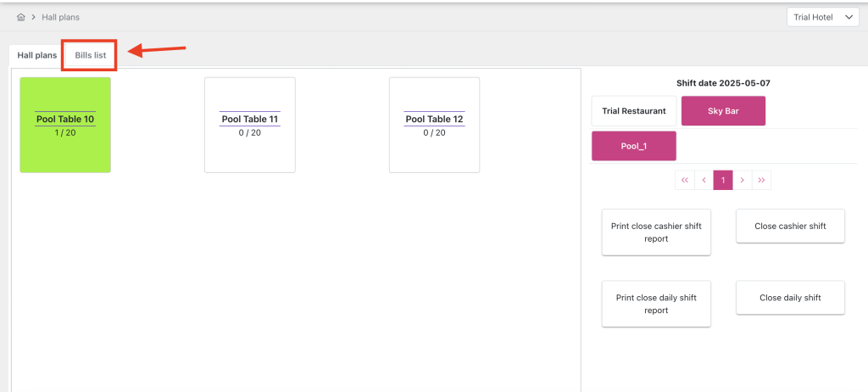Print close cashier shift report

(656, 232)
